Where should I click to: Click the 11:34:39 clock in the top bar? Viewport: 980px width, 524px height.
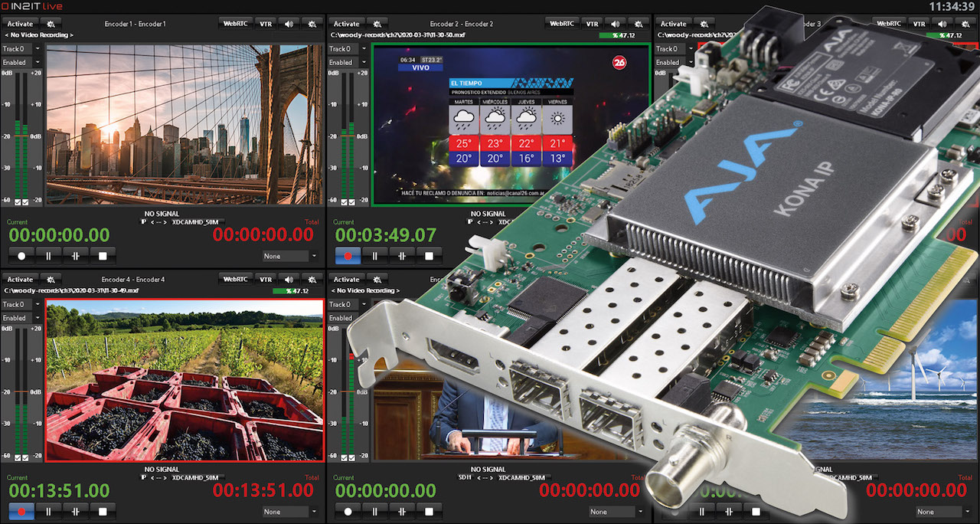pos(951,6)
